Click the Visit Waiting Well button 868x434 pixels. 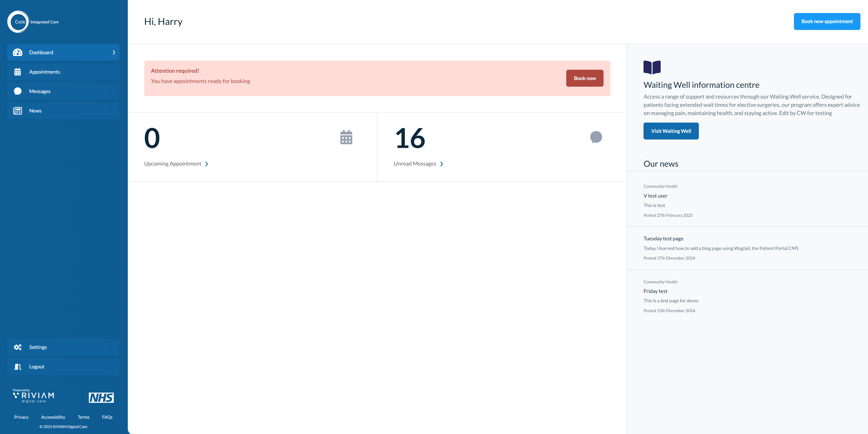(670, 131)
